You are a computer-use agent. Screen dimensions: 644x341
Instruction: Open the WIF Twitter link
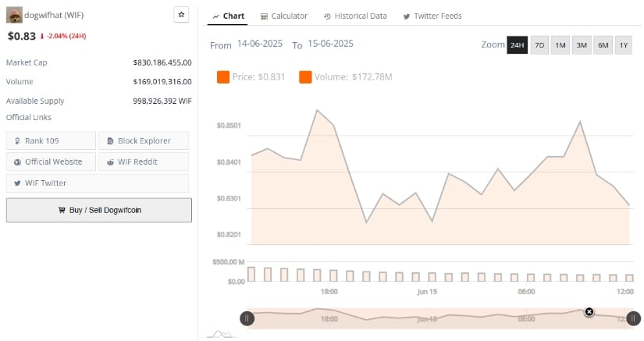point(98,183)
